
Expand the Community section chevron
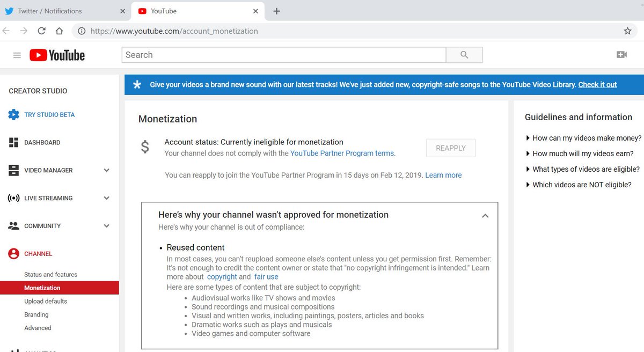pyautogui.click(x=106, y=226)
